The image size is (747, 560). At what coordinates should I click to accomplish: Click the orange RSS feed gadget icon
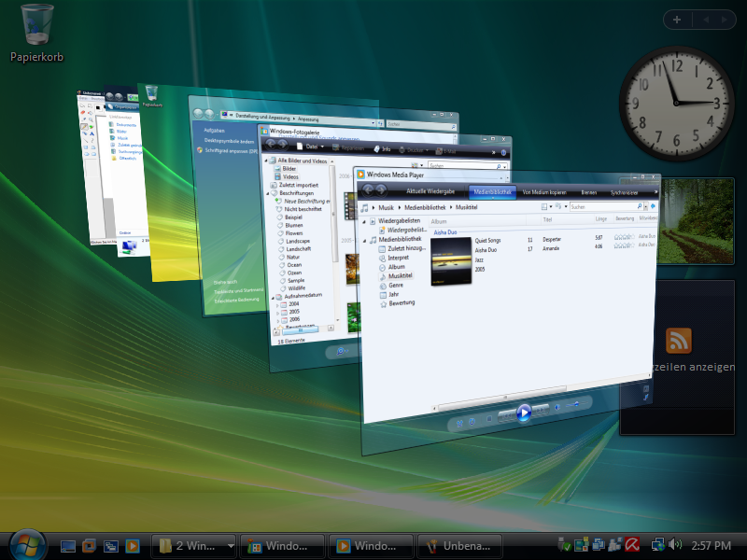(678, 342)
